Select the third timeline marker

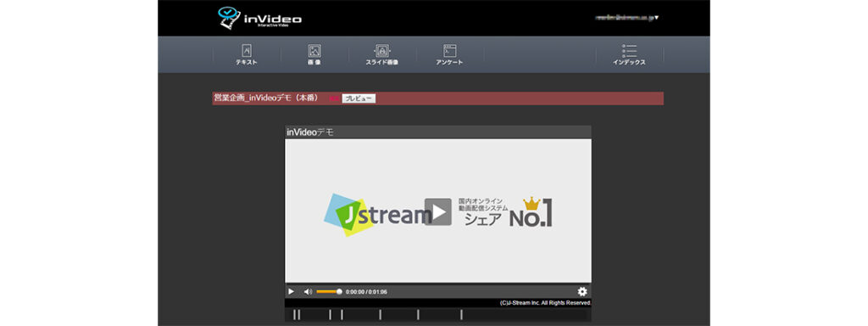click(x=330, y=315)
